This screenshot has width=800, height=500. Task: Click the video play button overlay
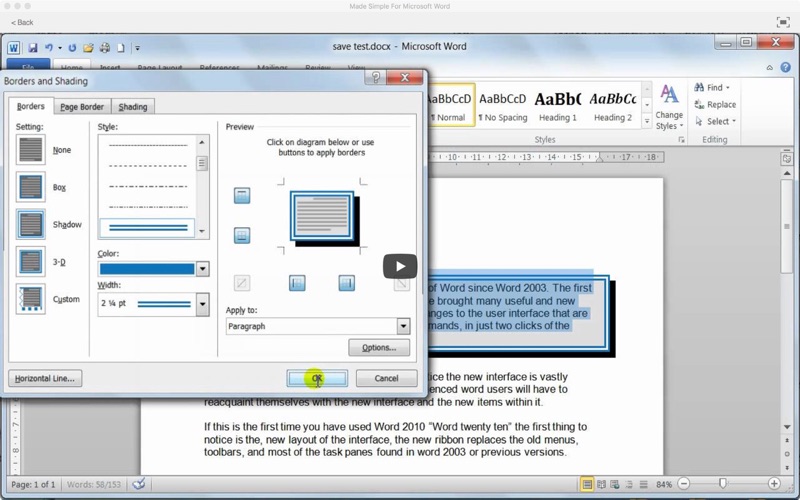(x=400, y=266)
